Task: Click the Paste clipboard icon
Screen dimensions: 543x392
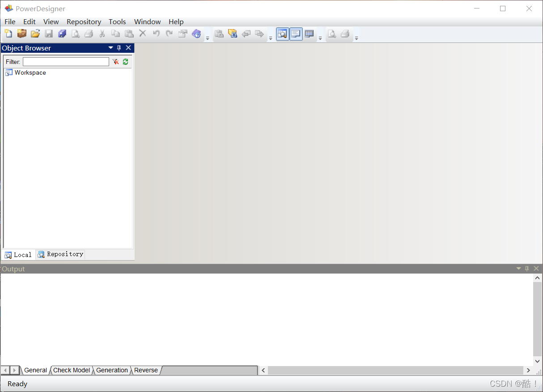Action: (x=129, y=34)
